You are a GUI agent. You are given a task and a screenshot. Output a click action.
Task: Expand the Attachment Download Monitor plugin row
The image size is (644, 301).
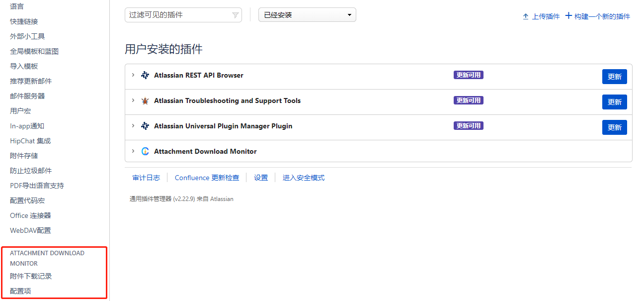(133, 151)
